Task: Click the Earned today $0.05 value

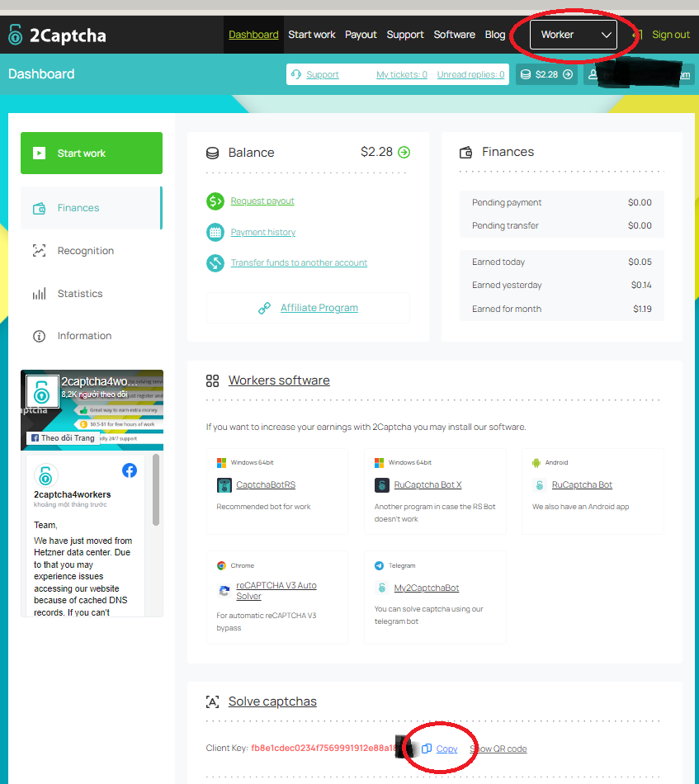Action: 640,262
